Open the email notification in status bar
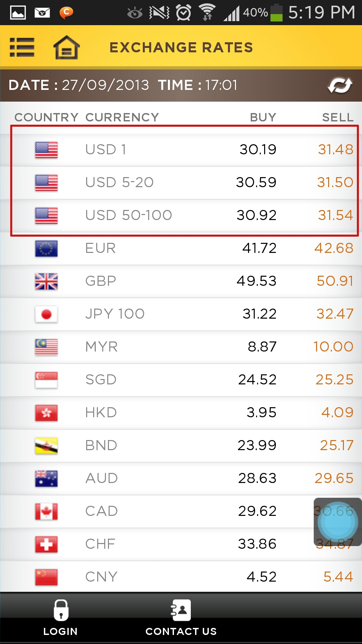This screenshot has width=362, height=644. tap(42, 13)
